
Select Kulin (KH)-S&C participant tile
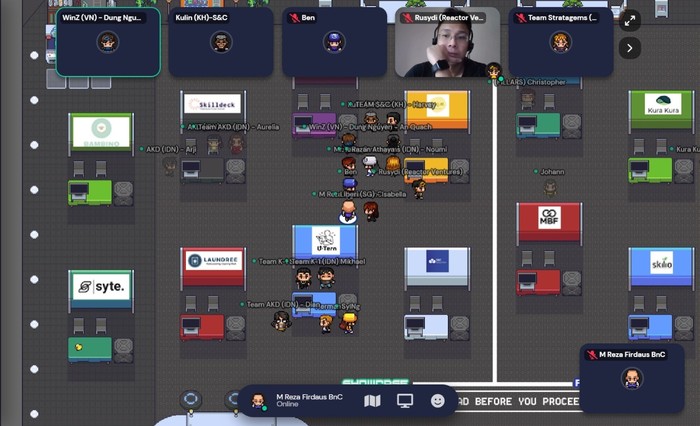click(x=221, y=42)
